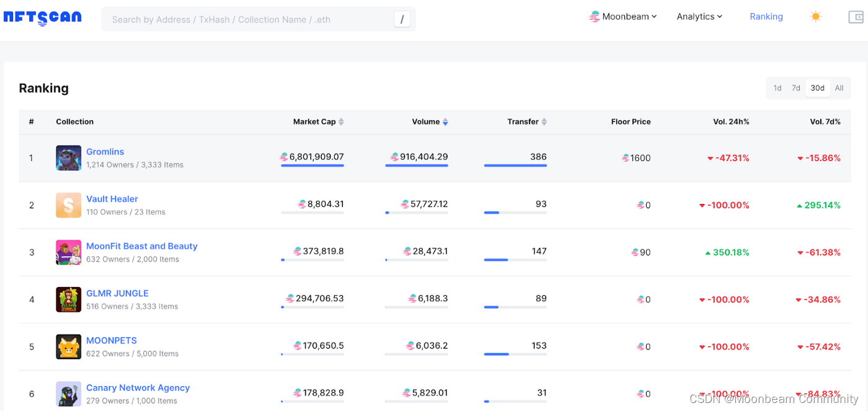Click GLMR icon beside floor price 90
The width and height of the screenshot is (868, 411).
(635, 252)
